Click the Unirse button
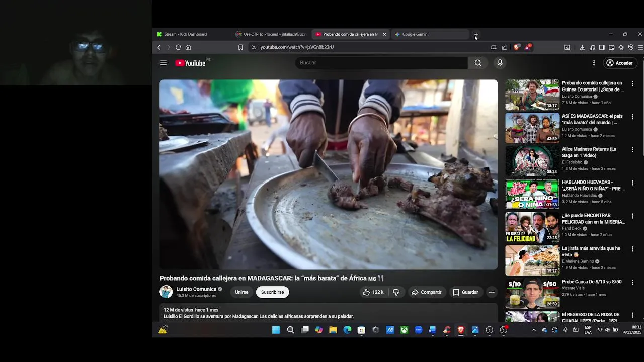 (x=242, y=292)
